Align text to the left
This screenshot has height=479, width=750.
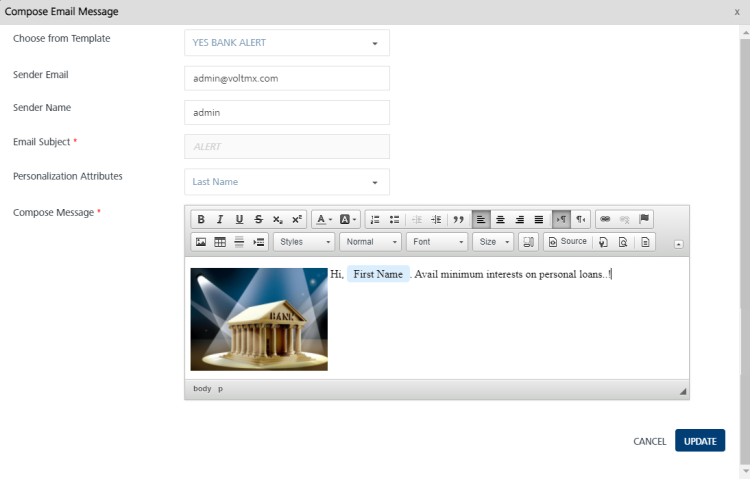click(x=481, y=219)
